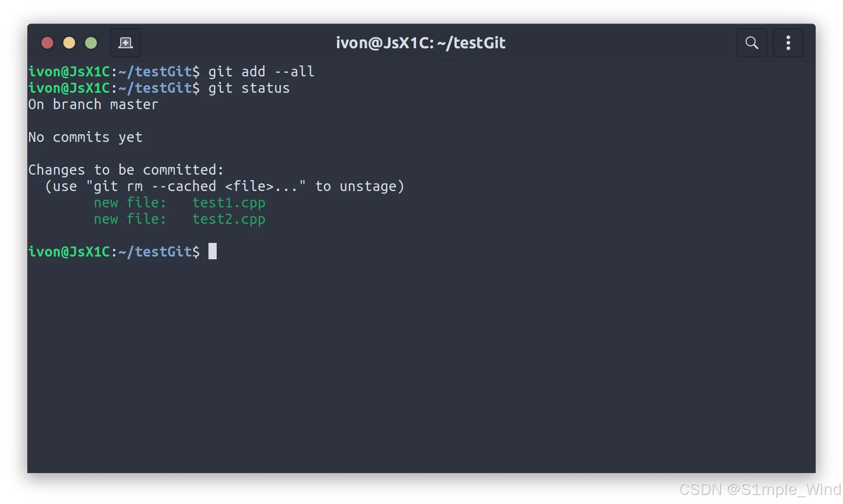This screenshot has width=843, height=504.
Task: Open a new terminal tab
Action: (x=126, y=43)
